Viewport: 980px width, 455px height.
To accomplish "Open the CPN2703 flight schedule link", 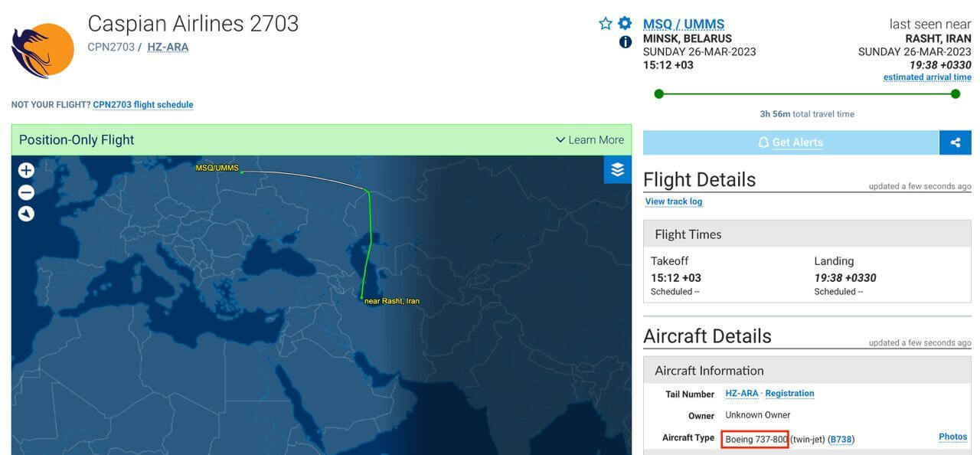I will (x=143, y=105).
